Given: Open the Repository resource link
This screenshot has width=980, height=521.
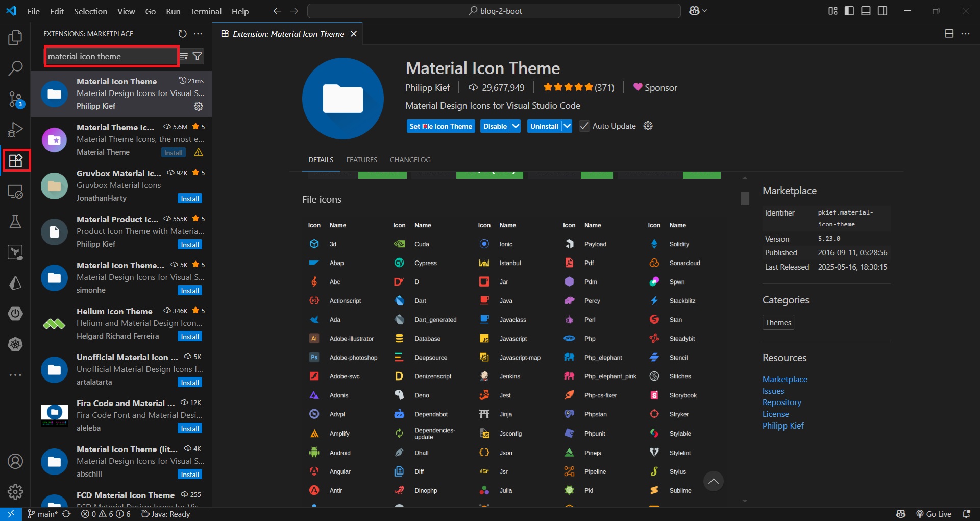Looking at the screenshot, I should click(x=781, y=402).
